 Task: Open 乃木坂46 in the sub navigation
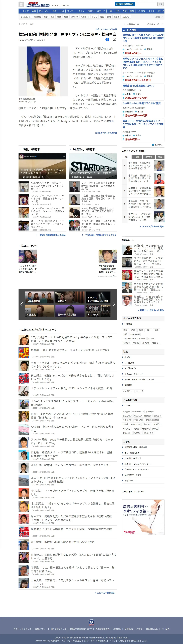85,17
